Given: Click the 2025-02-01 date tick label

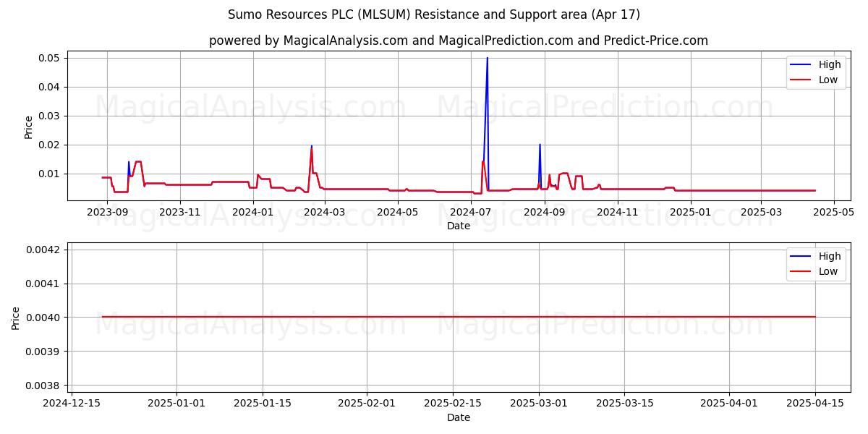Looking at the screenshot, I should pyautogui.click(x=367, y=404).
